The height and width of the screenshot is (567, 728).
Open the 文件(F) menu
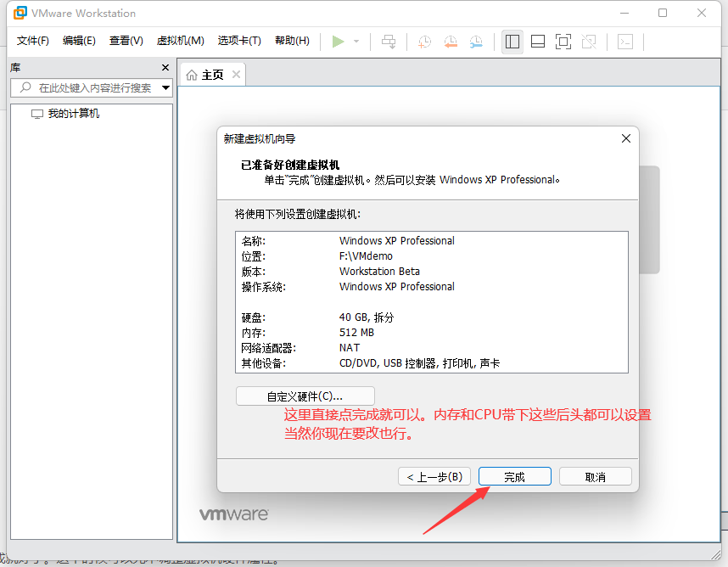[x=33, y=41]
